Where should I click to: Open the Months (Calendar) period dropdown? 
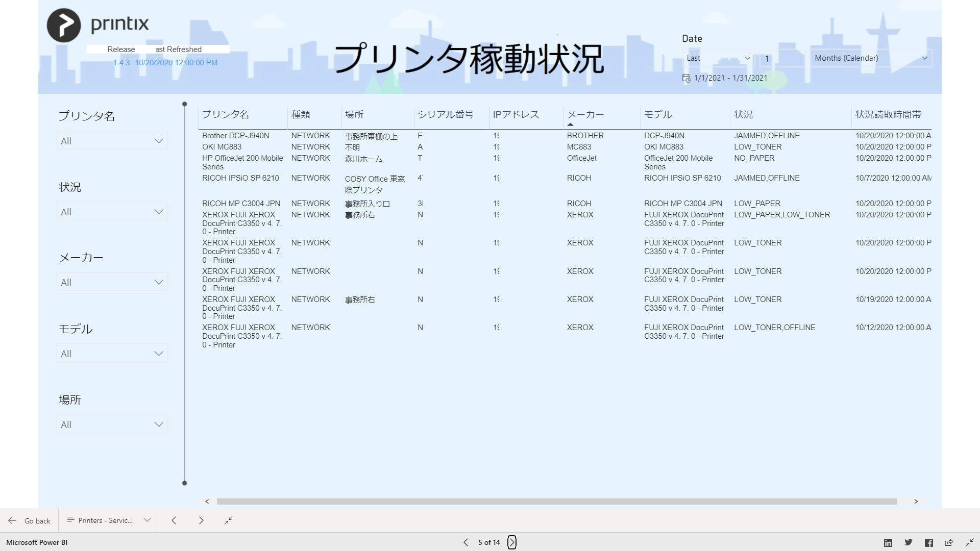coord(871,58)
